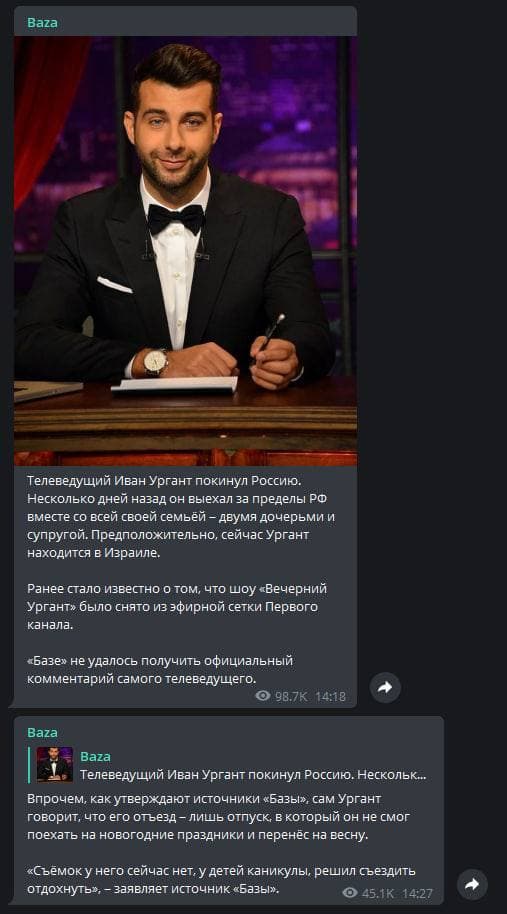507x914 pixels.
Task: Click the eye views icon beside 45.1K
Action: [350, 892]
